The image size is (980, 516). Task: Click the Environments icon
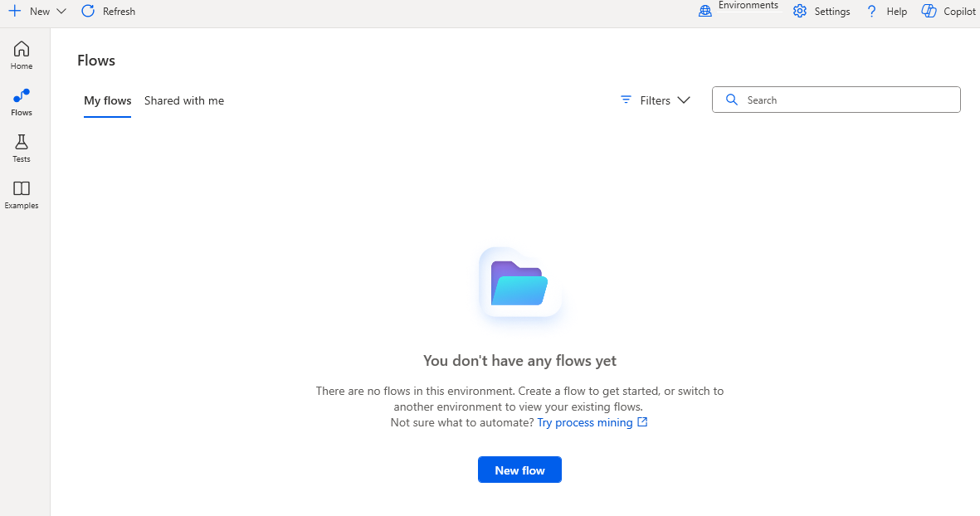[x=705, y=10]
